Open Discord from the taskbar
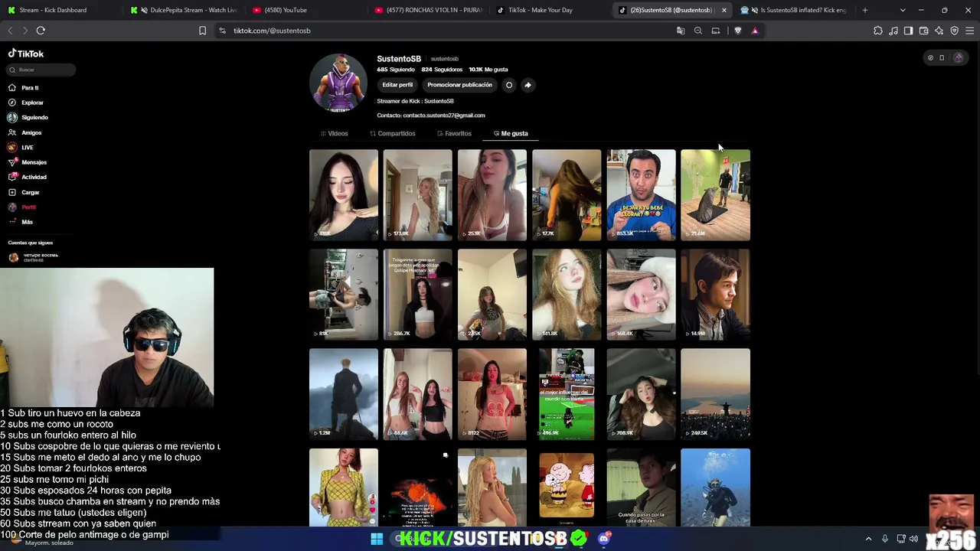980x551 pixels. (x=604, y=539)
